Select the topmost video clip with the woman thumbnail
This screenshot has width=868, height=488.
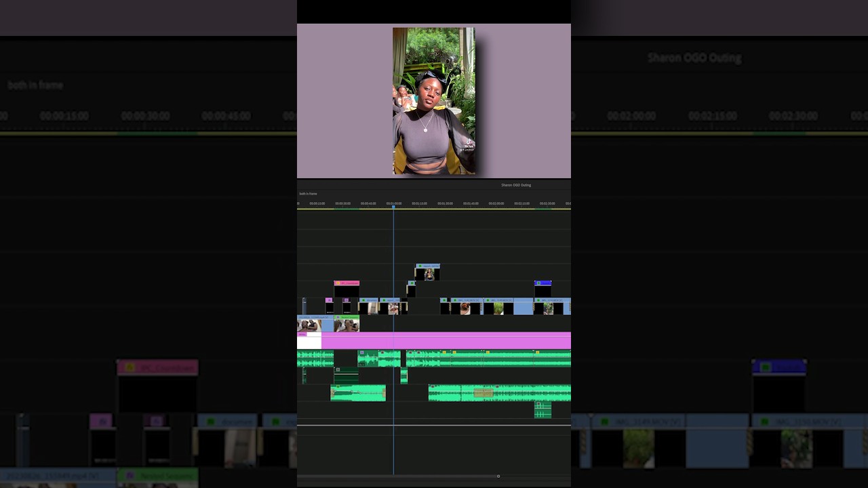(x=428, y=272)
